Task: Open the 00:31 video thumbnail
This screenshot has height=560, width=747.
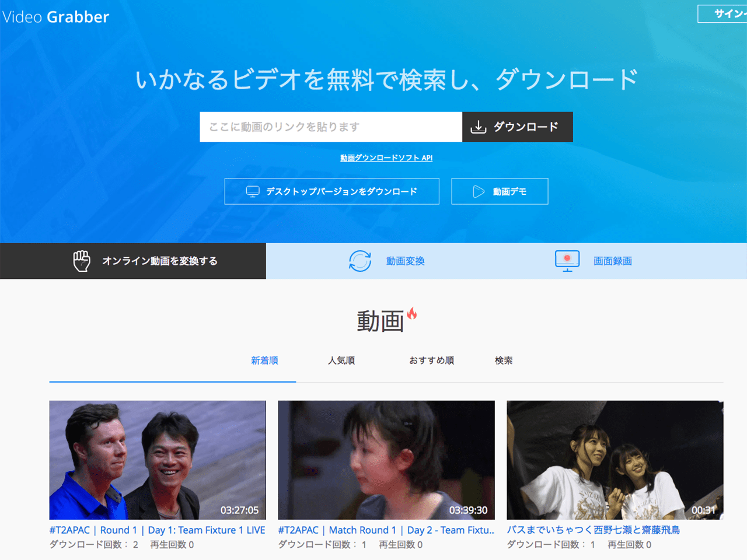Action: pyautogui.click(x=615, y=460)
